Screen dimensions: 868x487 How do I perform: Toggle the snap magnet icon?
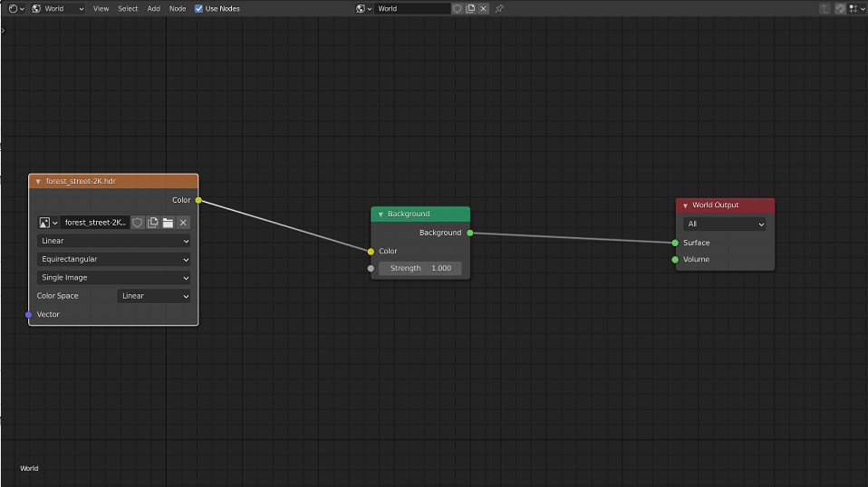pyautogui.click(x=840, y=8)
